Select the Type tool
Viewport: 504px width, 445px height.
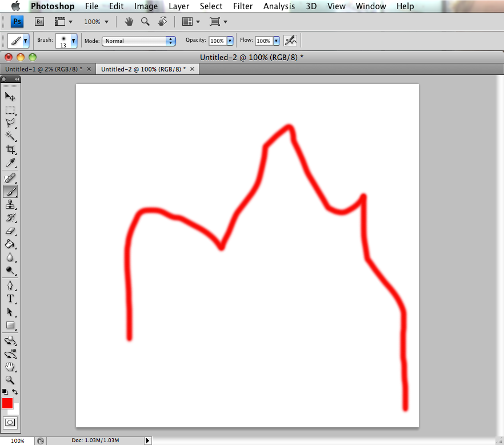coord(10,299)
